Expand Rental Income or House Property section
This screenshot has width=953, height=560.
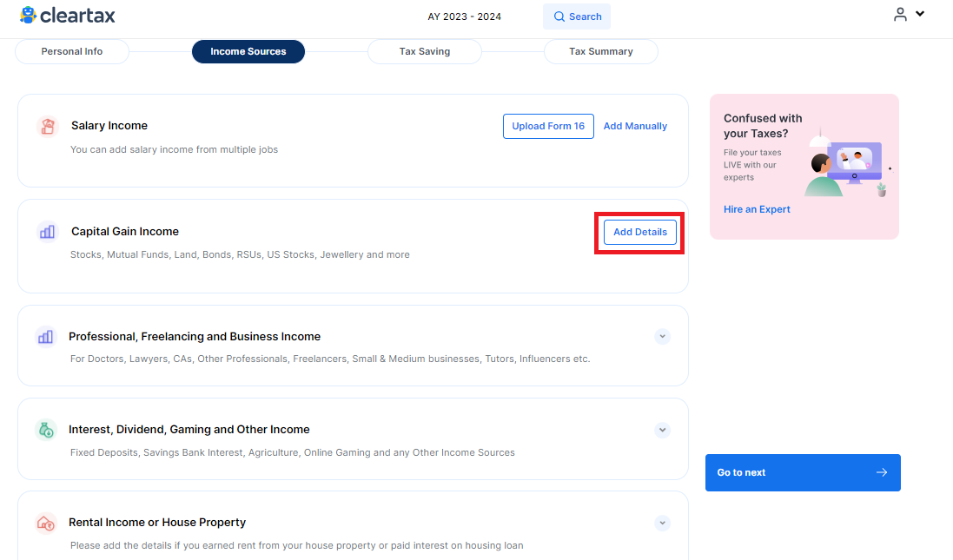(x=663, y=523)
